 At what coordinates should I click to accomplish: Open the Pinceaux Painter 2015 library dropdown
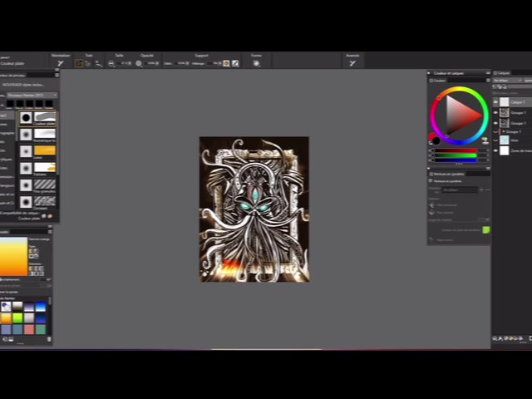point(32,95)
